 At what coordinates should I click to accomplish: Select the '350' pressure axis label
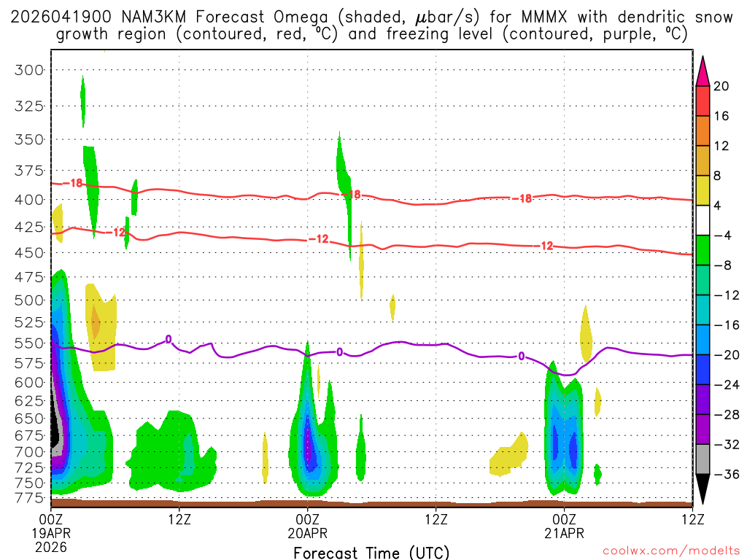click(x=29, y=139)
